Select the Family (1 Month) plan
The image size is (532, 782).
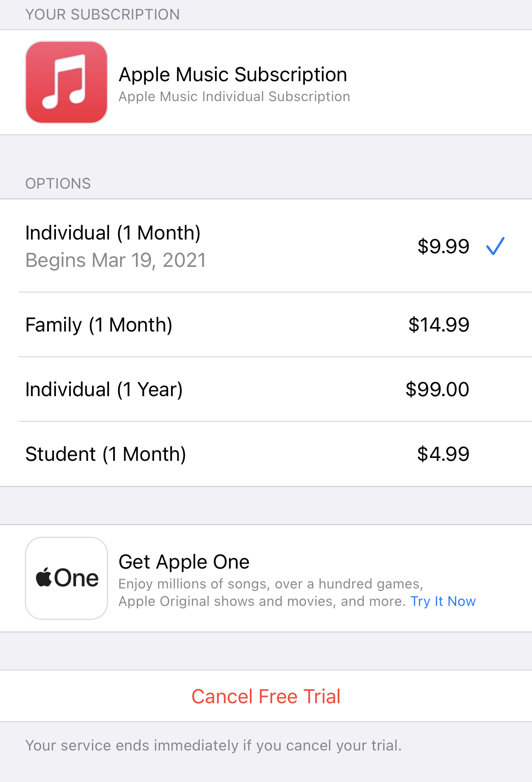pyautogui.click(x=99, y=325)
